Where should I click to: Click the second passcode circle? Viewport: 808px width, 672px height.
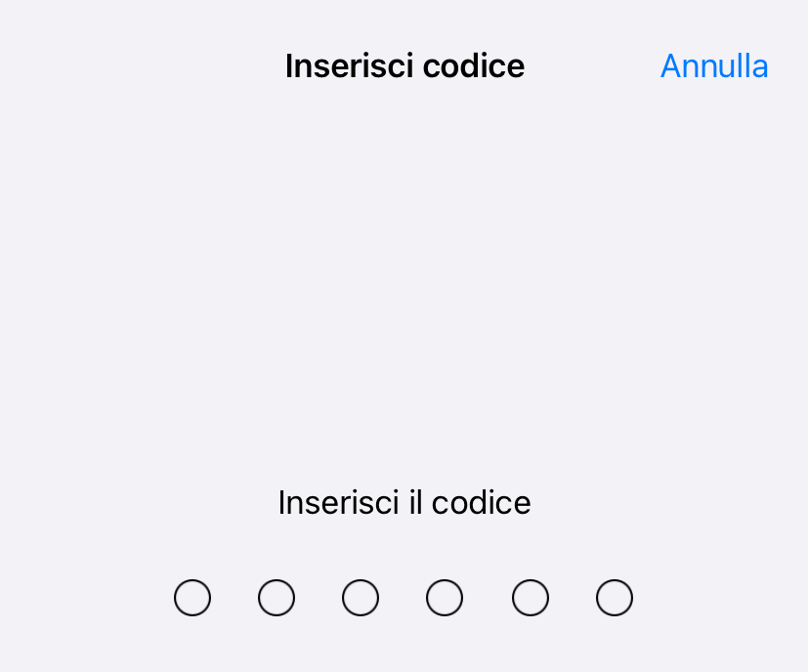[276, 598]
